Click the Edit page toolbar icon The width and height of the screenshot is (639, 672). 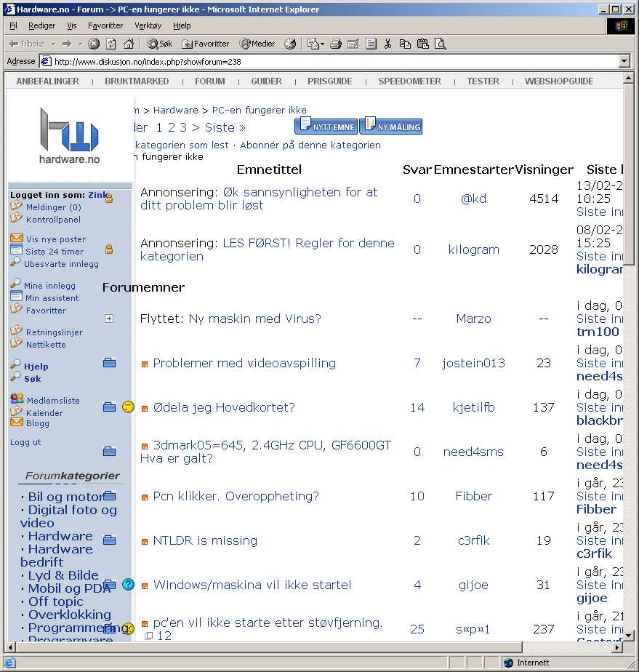click(353, 44)
